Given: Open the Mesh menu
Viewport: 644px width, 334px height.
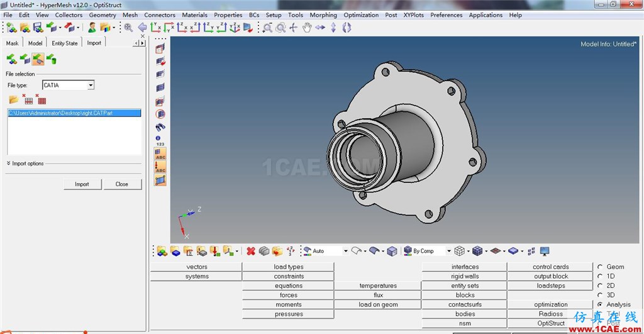Looking at the screenshot, I should pos(130,15).
